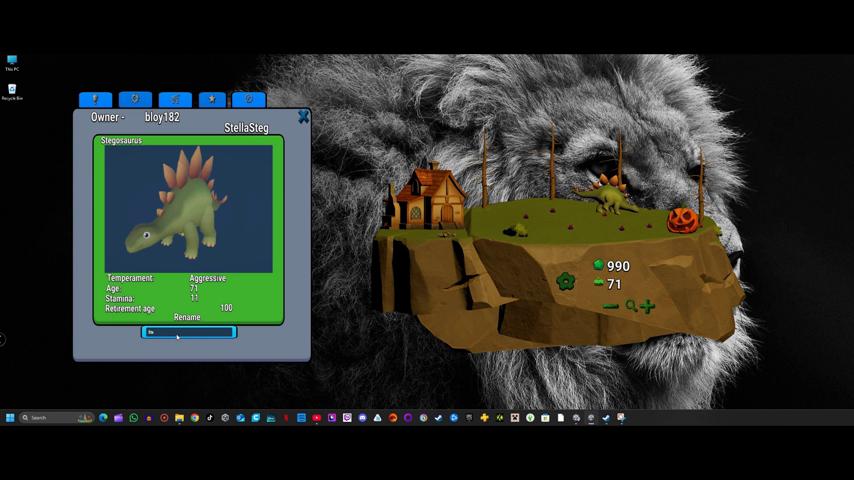Screen dimensions: 854x480
Task: Close the StellaSteg info panel
Action: 303,117
